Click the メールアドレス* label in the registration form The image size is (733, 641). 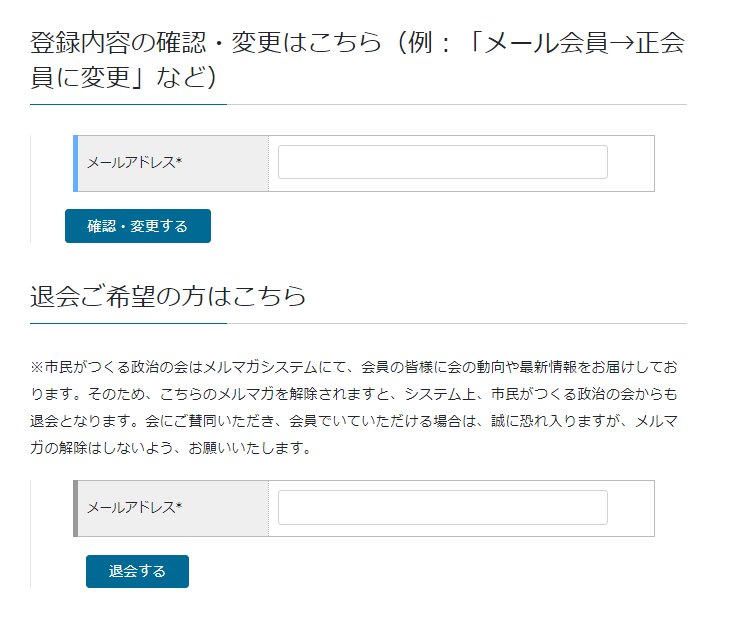134,163
